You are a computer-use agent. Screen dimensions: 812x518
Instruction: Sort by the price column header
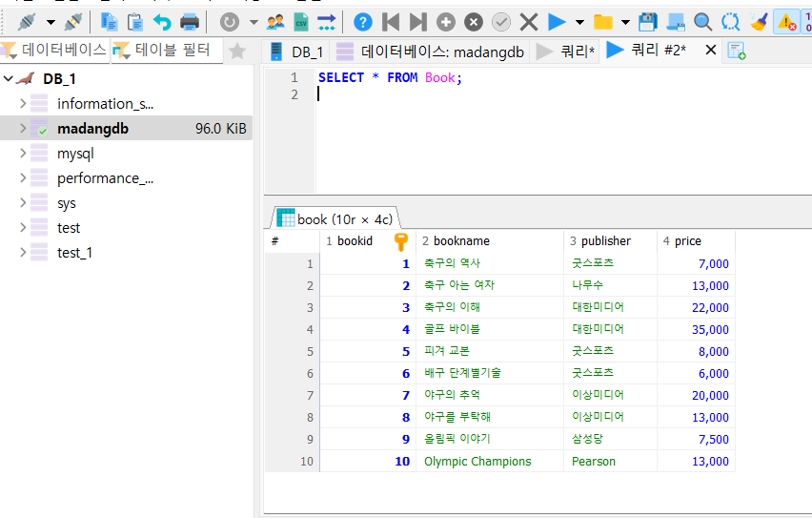coord(696,241)
